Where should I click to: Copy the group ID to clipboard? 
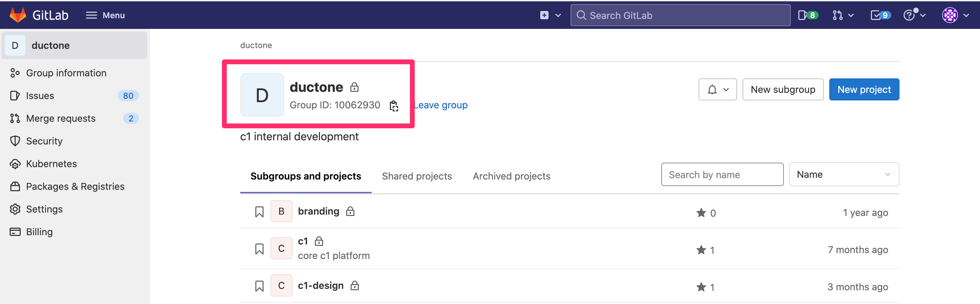tap(394, 106)
